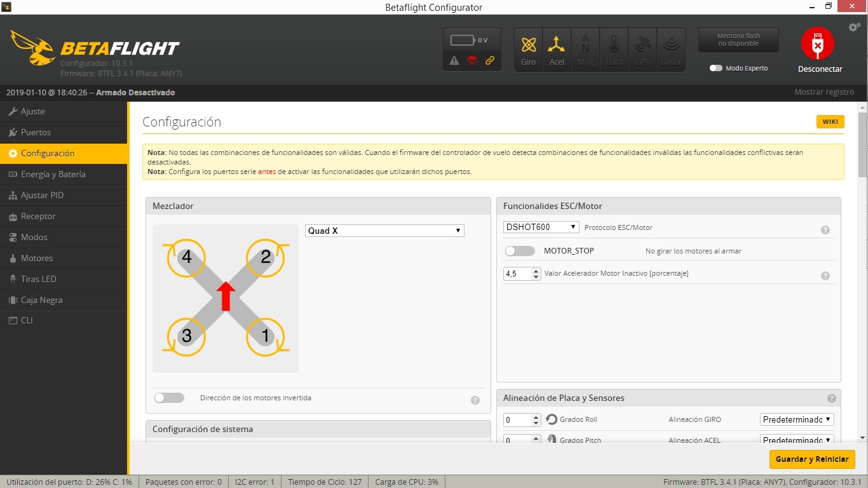
Task: Open the Ajustar PID tab
Action: 64,195
